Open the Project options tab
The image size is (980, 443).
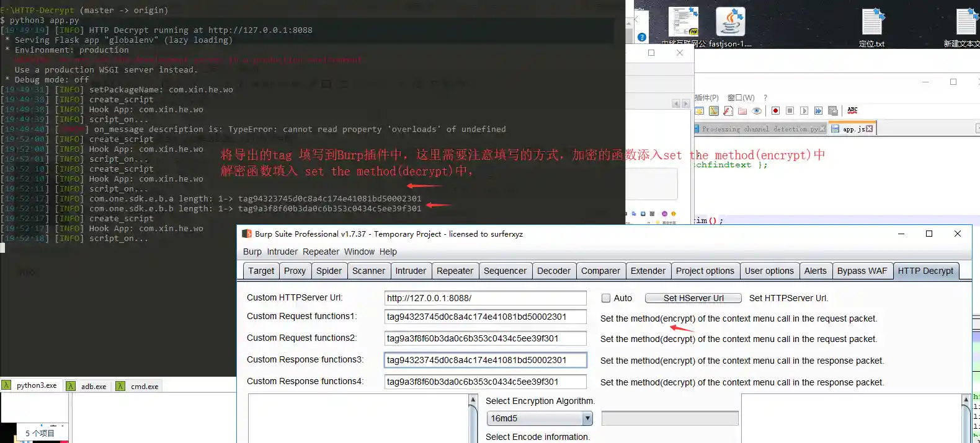click(x=705, y=271)
